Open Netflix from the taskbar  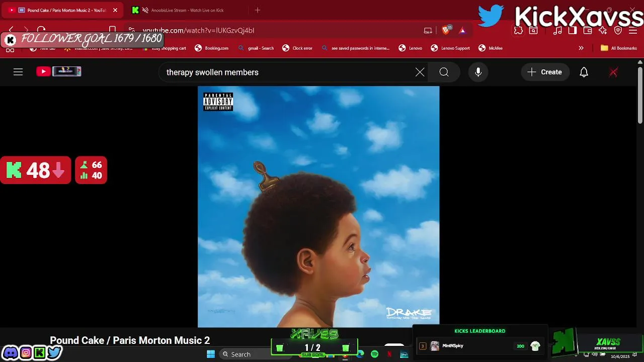[389, 354]
